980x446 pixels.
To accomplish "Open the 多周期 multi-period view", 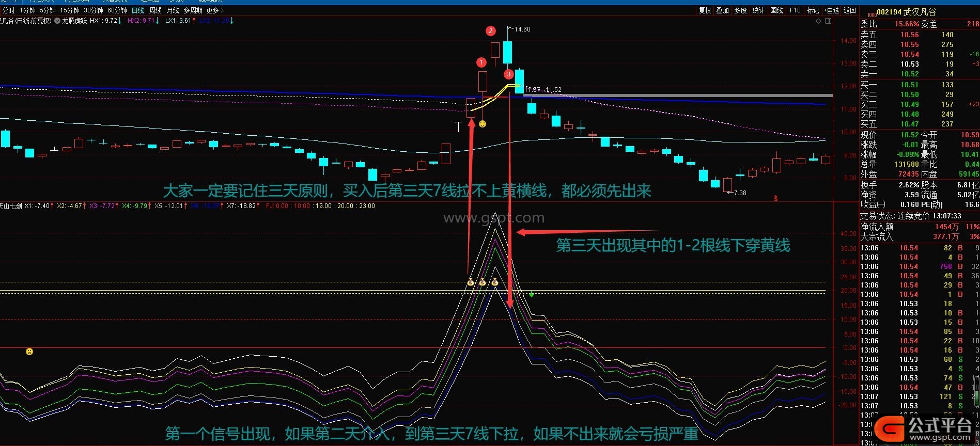I will [x=193, y=10].
